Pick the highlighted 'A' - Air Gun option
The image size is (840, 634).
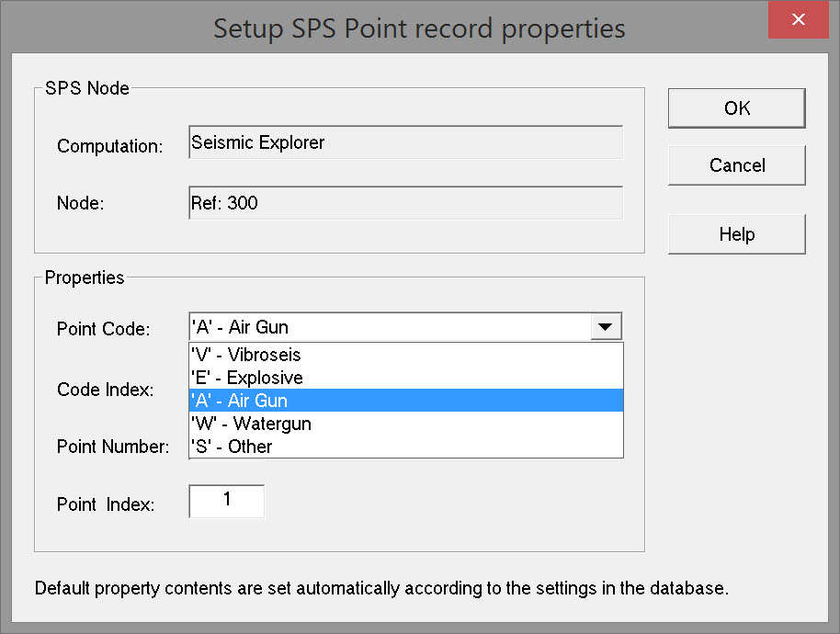[x=405, y=401]
